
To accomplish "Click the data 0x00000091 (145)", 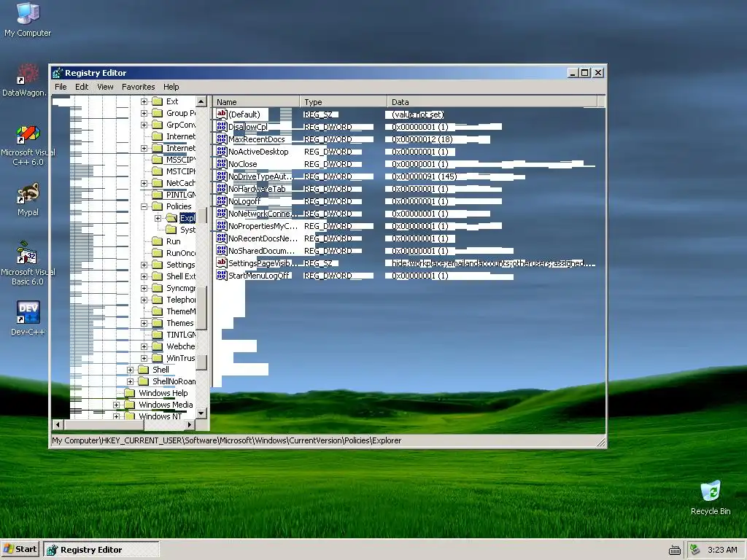I will pyautogui.click(x=425, y=176).
